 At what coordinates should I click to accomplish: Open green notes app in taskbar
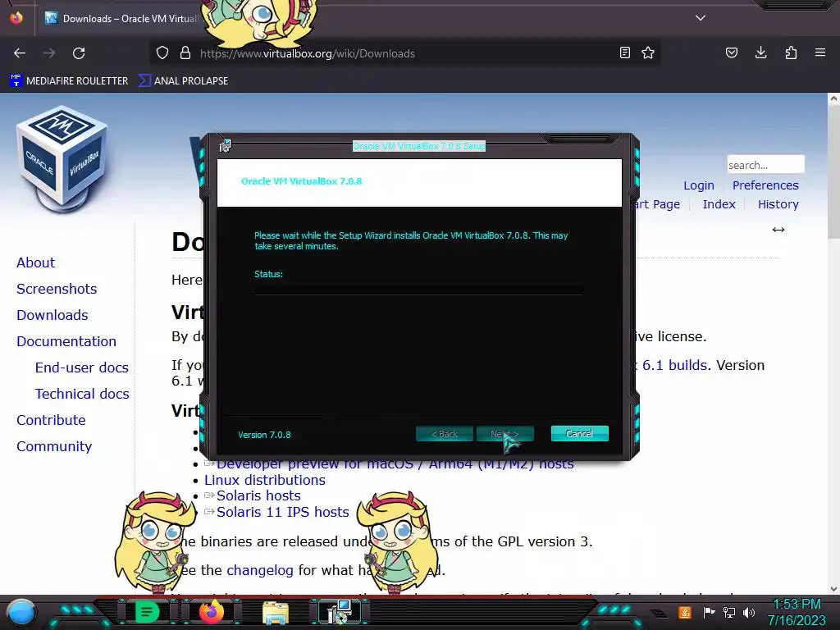(x=147, y=612)
